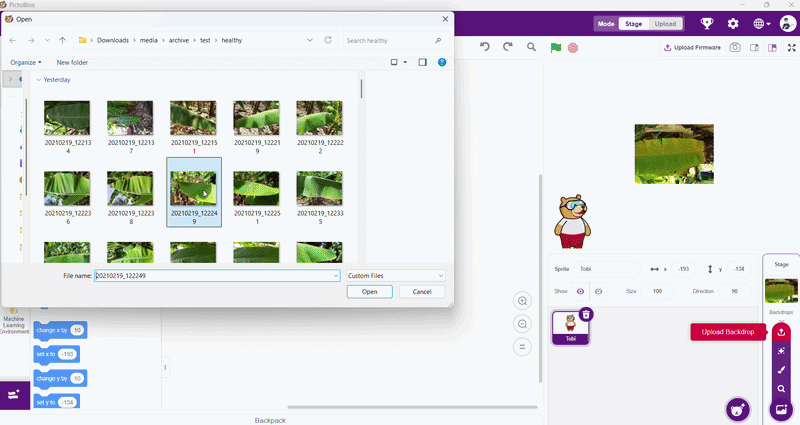Viewport: 800px width, 425px height.
Task: Click the zoom in icon in the workspace
Action: pyautogui.click(x=522, y=301)
